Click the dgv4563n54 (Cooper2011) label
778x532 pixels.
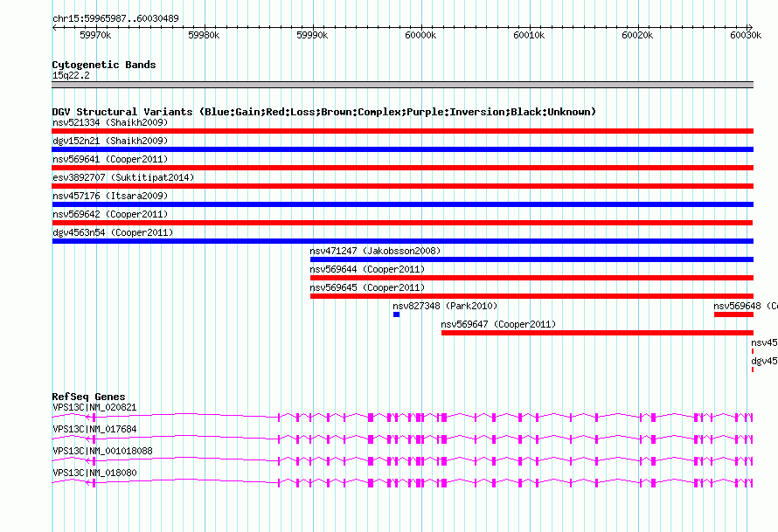click(x=113, y=232)
